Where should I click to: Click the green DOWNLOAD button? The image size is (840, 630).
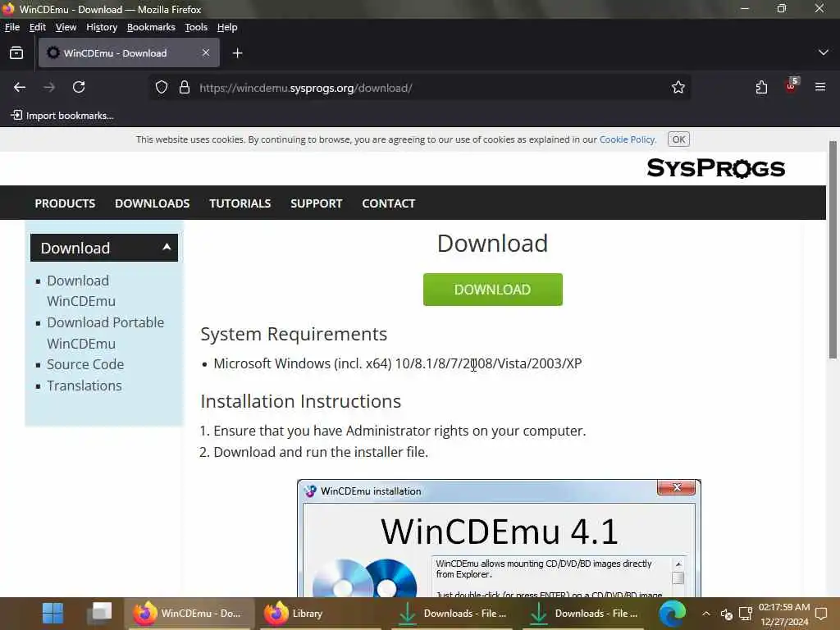point(493,290)
